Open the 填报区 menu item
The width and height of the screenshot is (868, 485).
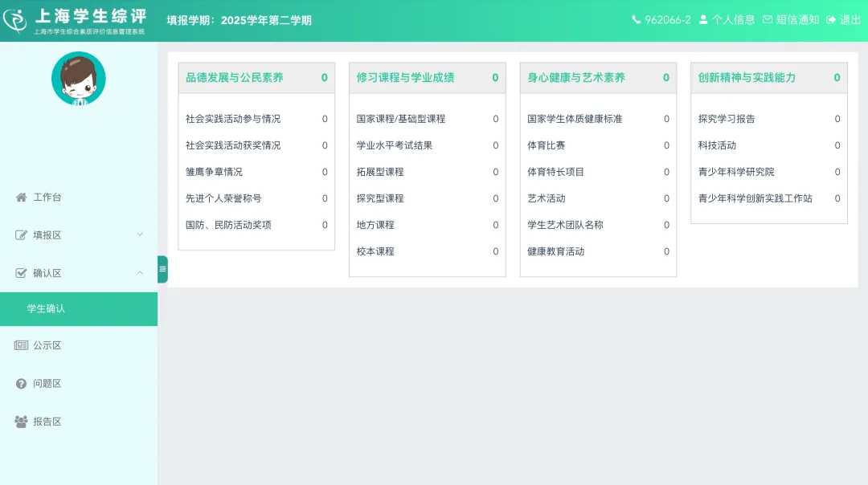click(79, 235)
